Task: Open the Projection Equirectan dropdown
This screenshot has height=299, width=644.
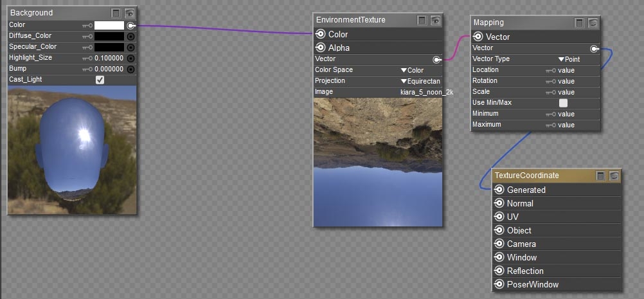Action: pos(420,81)
